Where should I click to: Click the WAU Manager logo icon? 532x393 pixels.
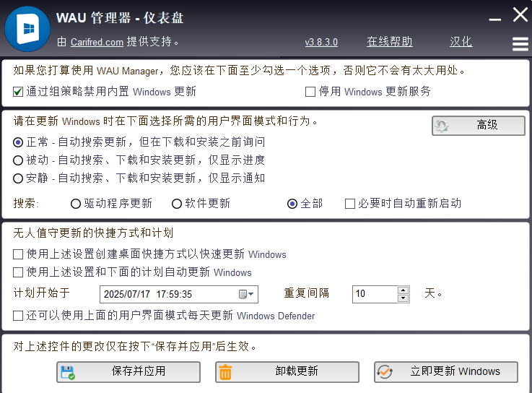[27, 29]
